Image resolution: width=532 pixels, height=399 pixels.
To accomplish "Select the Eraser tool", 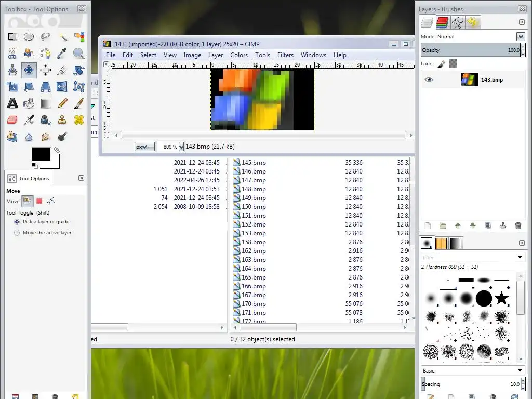I will pyautogui.click(x=12, y=120).
